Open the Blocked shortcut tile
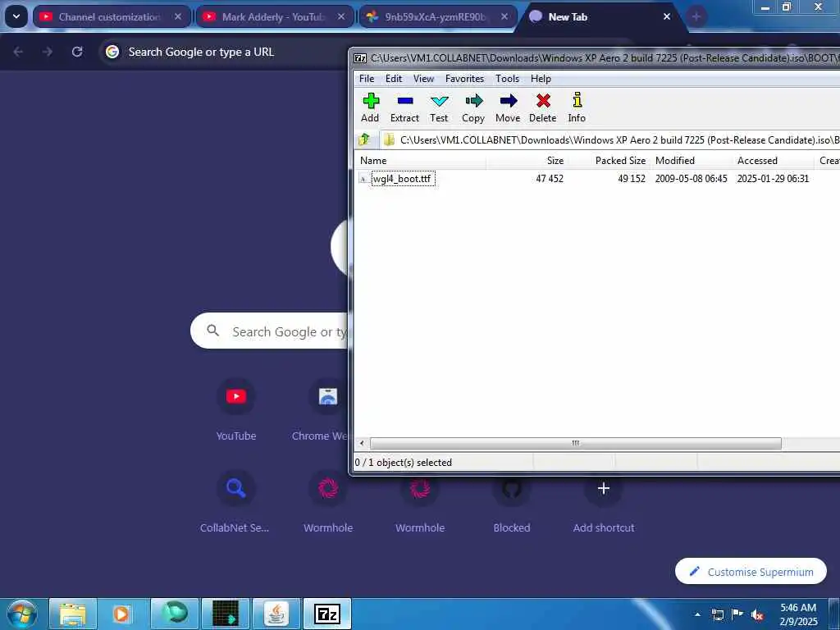 [x=512, y=502]
